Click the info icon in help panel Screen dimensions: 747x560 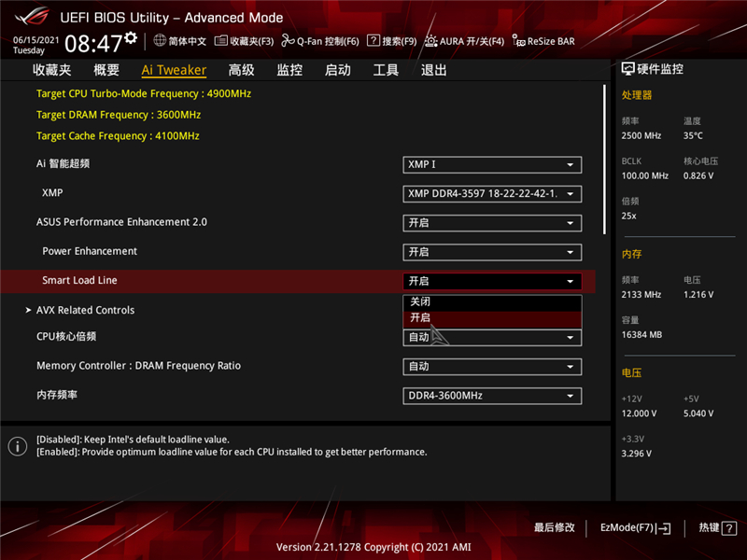tap(17, 446)
